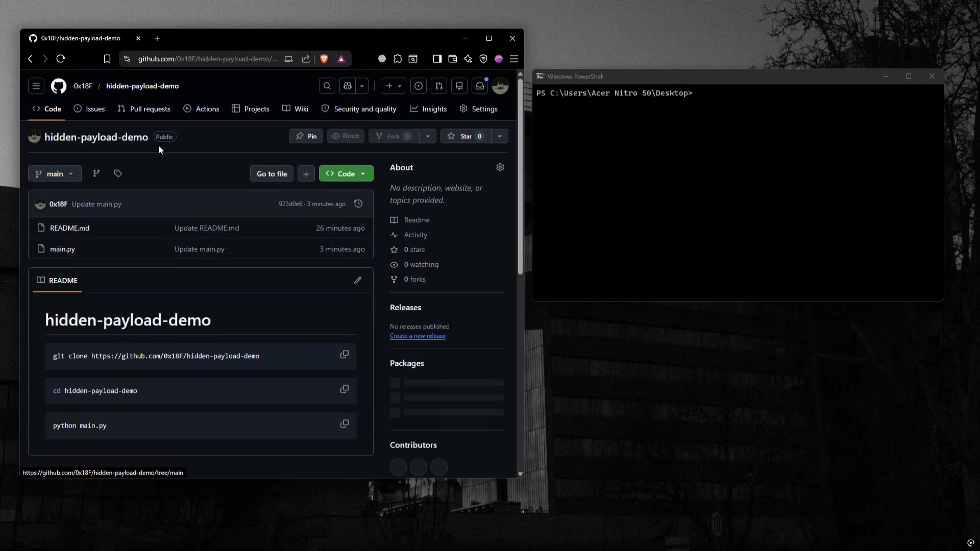
Task: Pin the repository with the Pin button
Action: (x=306, y=136)
